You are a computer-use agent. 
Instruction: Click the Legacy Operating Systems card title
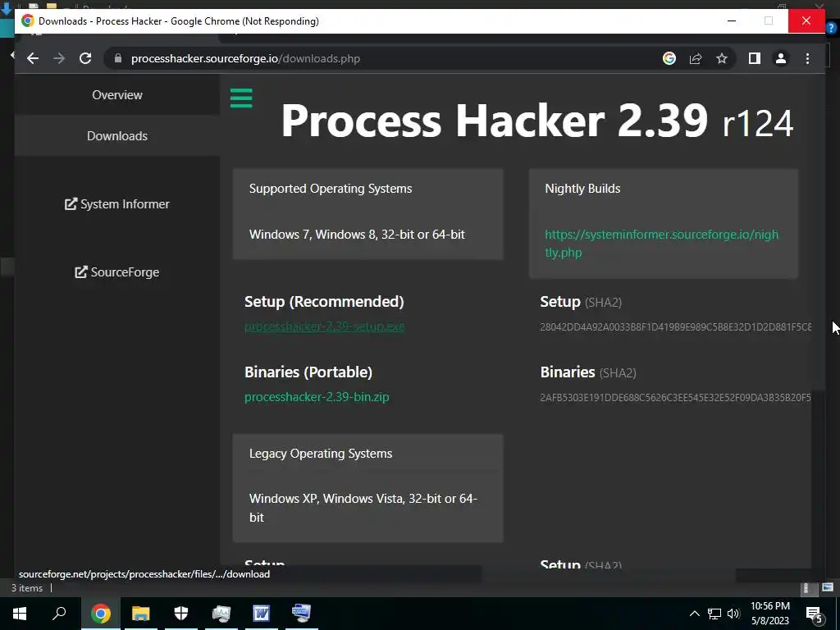(x=321, y=453)
